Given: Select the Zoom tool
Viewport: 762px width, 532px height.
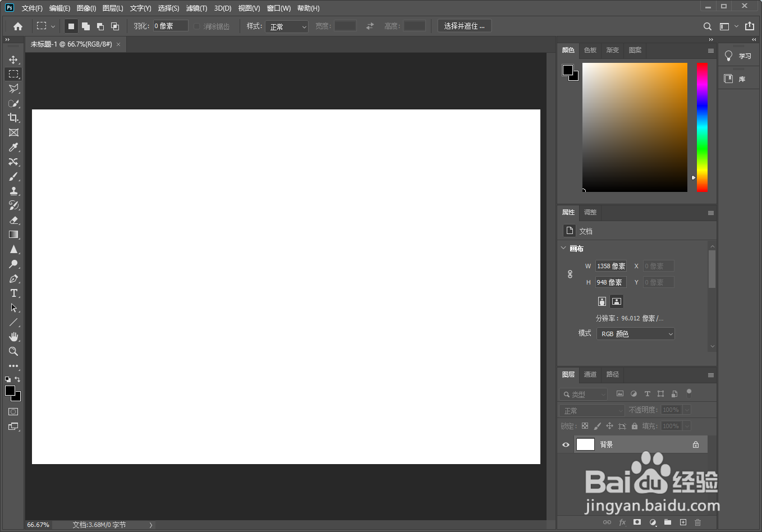Looking at the screenshot, I should 13,351.
